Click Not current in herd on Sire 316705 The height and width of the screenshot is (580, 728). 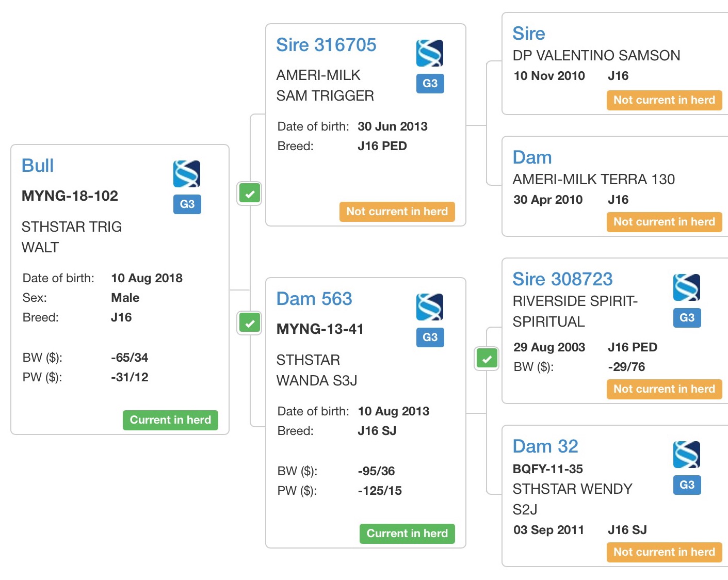point(397,212)
